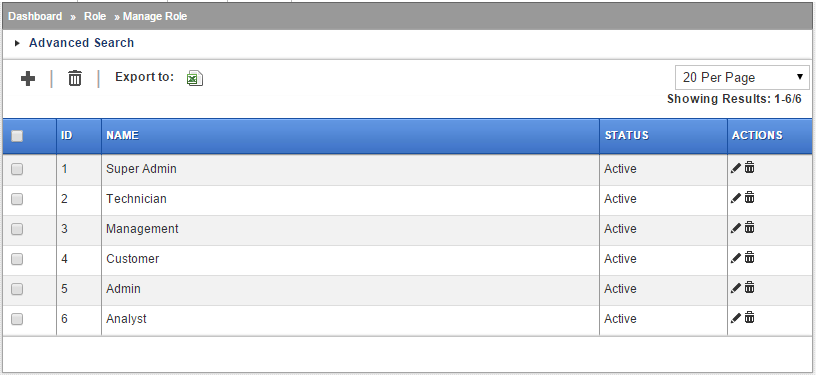
Task: Delete the Customer role trash icon
Action: click(x=749, y=257)
